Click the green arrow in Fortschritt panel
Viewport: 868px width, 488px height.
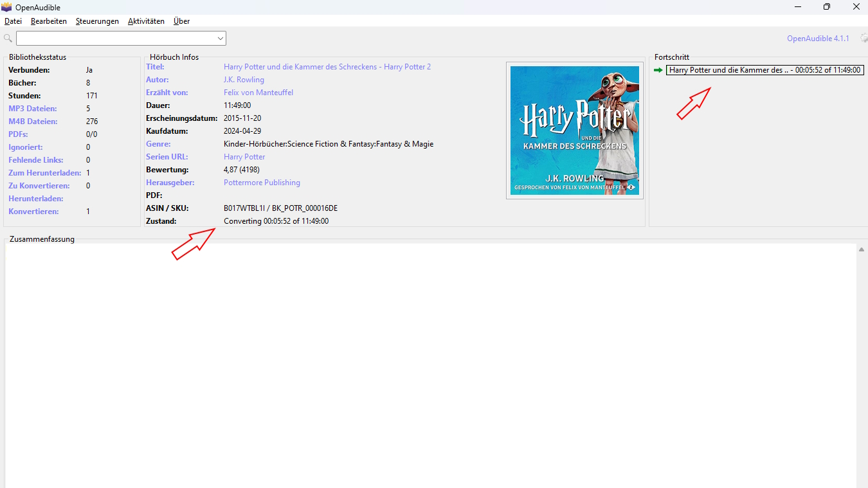click(658, 70)
